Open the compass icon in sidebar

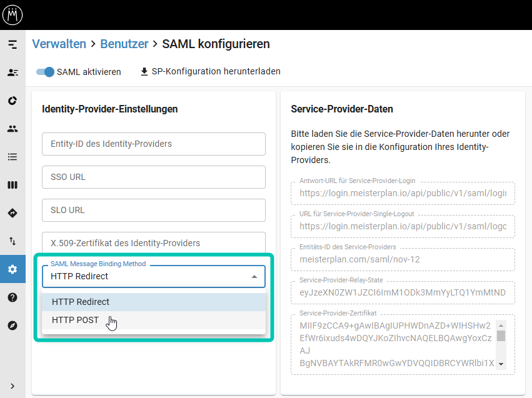(13, 326)
